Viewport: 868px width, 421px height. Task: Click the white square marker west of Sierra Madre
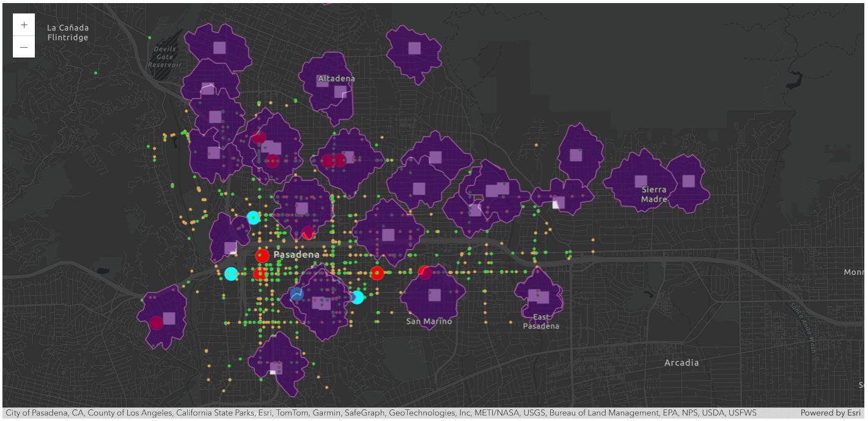pyautogui.click(x=556, y=204)
